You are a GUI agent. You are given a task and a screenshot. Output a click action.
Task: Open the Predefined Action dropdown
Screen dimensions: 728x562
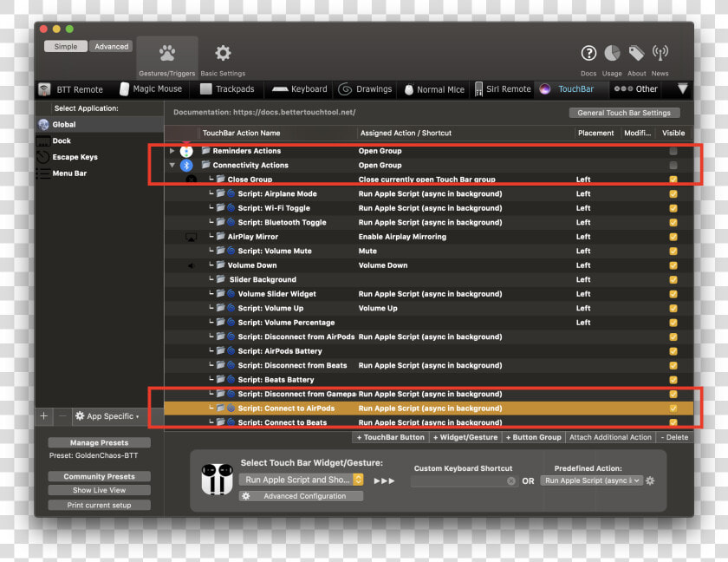coord(591,480)
